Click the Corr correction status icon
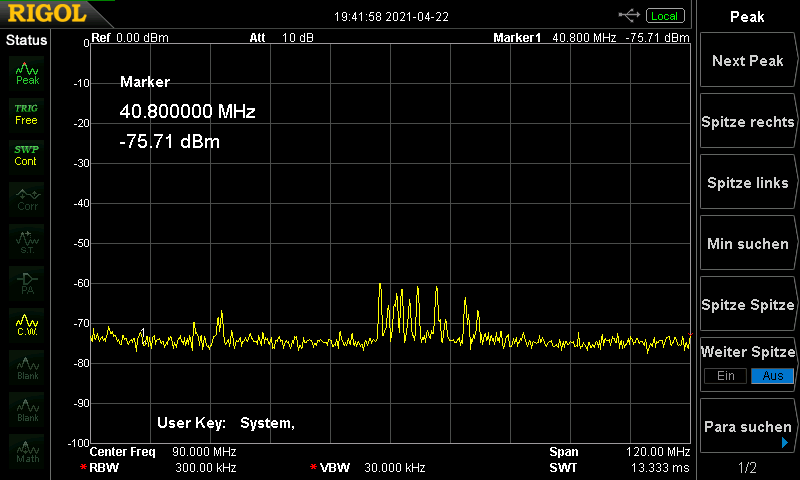 [27, 199]
